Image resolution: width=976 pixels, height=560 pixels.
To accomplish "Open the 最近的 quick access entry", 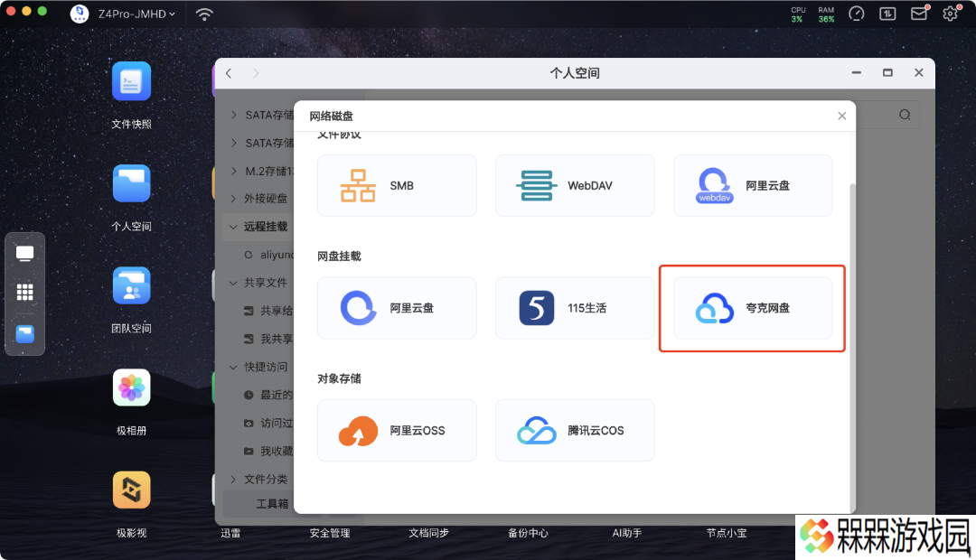I will click(x=268, y=395).
